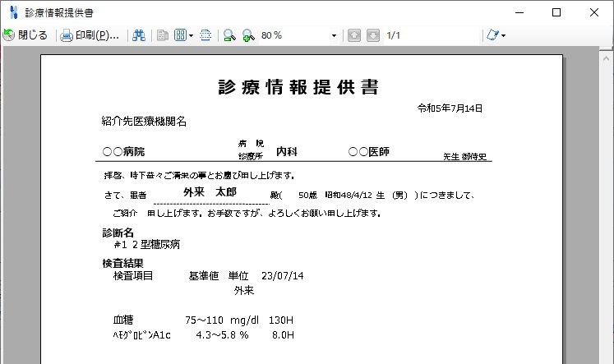Expand the multi-page layout dropdown arrow
This screenshot has height=364, width=614.
191,35
